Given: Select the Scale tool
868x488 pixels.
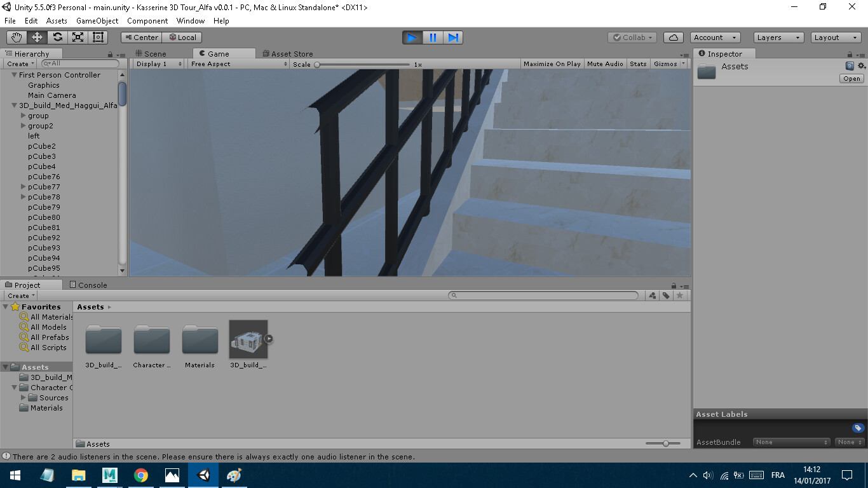Looking at the screenshot, I should [x=78, y=37].
